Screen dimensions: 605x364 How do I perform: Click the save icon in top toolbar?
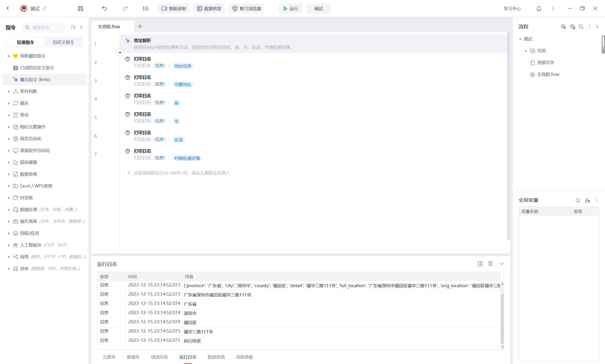click(80, 9)
